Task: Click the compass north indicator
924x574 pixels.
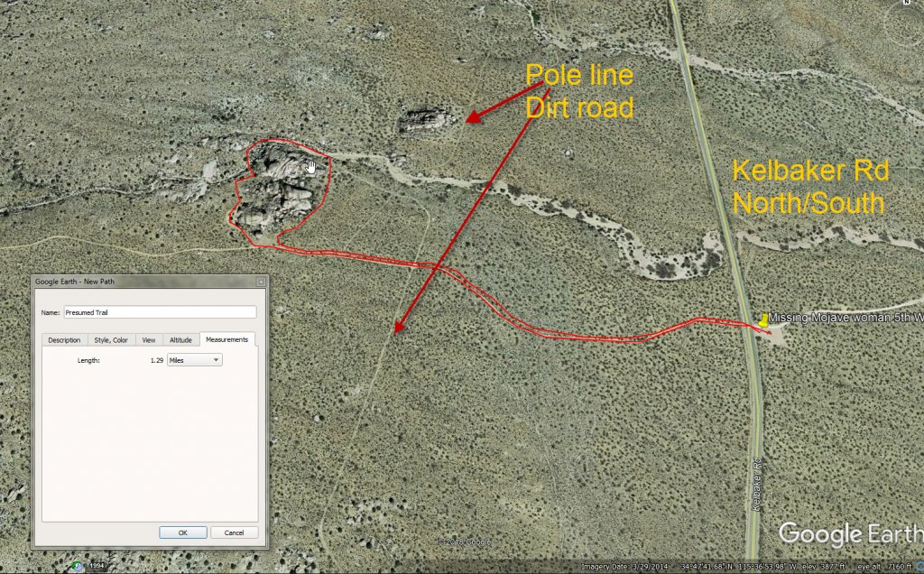Action: [x=906, y=3]
